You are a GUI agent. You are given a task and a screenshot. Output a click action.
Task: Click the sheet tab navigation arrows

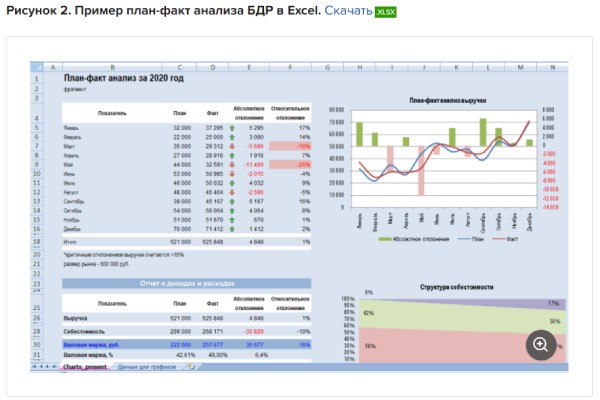click(44, 367)
